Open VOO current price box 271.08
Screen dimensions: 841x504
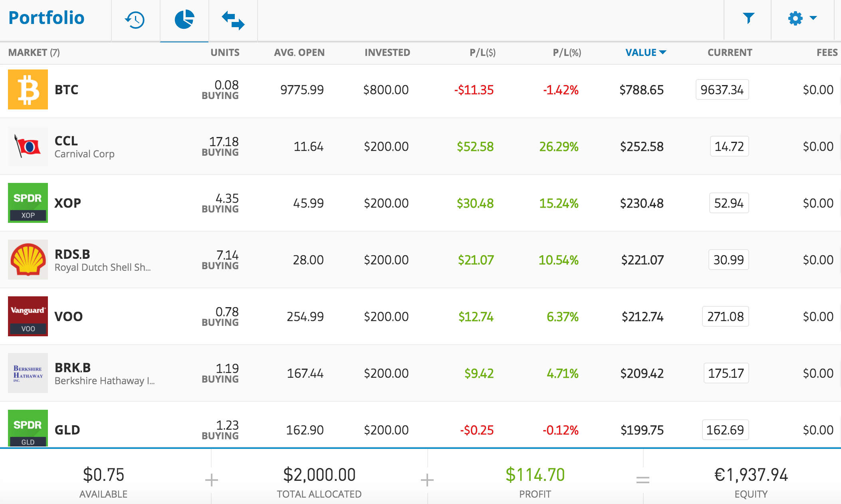pyautogui.click(x=725, y=316)
